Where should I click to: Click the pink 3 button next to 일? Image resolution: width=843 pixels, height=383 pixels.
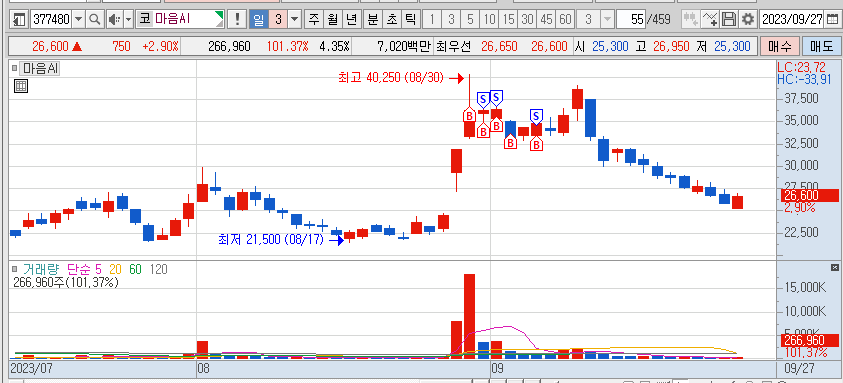(x=277, y=20)
